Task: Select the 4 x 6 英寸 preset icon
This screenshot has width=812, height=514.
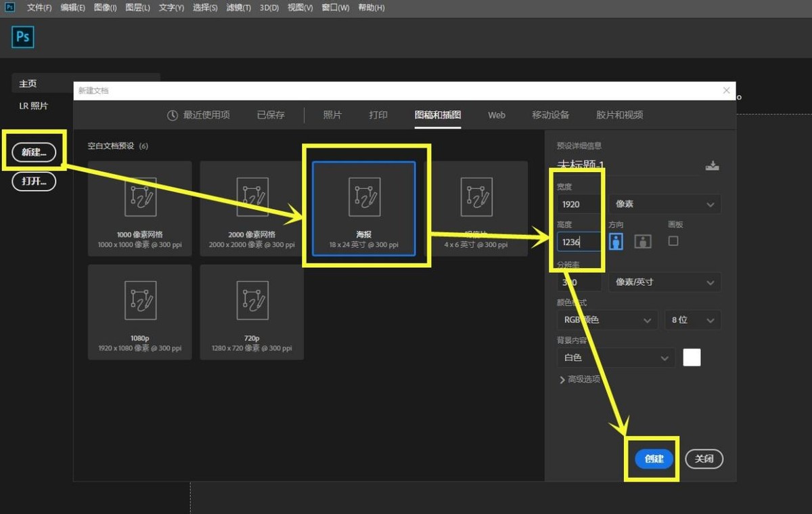Action: [x=476, y=196]
